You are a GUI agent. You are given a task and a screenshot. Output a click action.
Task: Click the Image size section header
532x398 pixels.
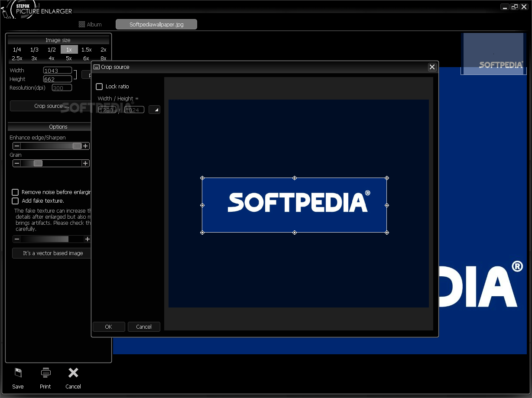pyautogui.click(x=58, y=40)
